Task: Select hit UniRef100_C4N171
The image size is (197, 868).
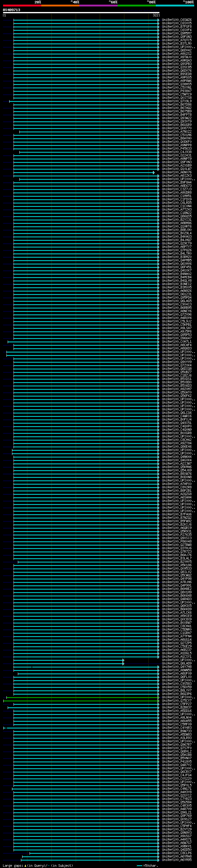Action: point(176,789)
